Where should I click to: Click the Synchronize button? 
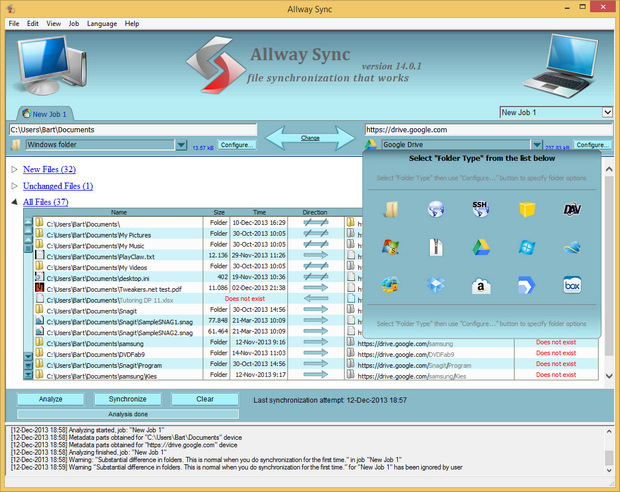(x=127, y=399)
